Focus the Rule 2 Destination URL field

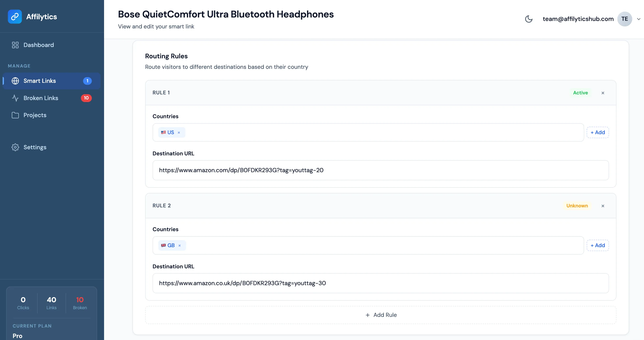381,283
